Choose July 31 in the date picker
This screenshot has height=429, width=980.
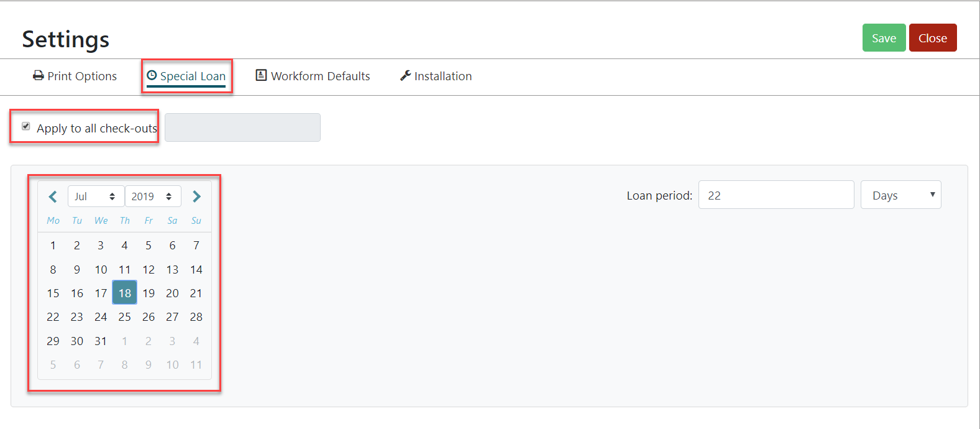coord(101,341)
